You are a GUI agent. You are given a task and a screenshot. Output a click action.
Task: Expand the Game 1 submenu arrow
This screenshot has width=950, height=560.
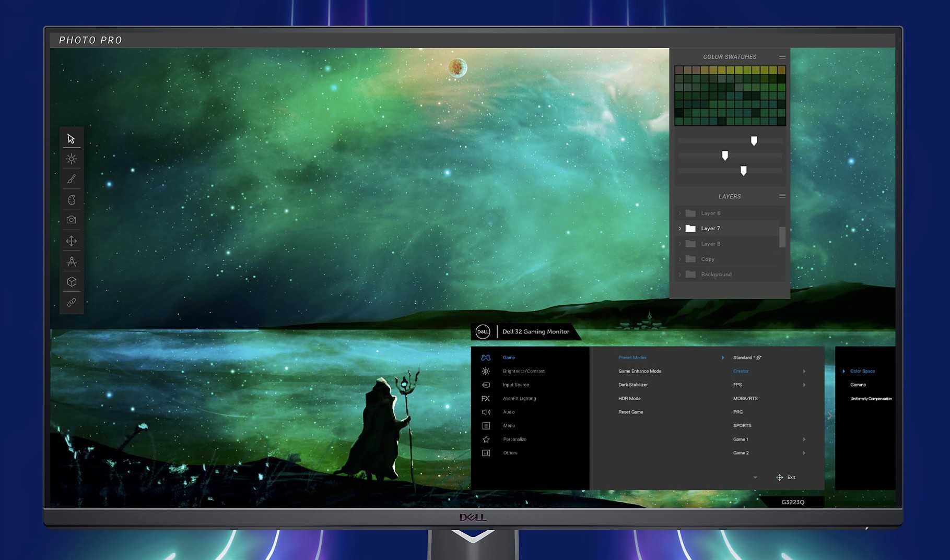click(804, 439)
